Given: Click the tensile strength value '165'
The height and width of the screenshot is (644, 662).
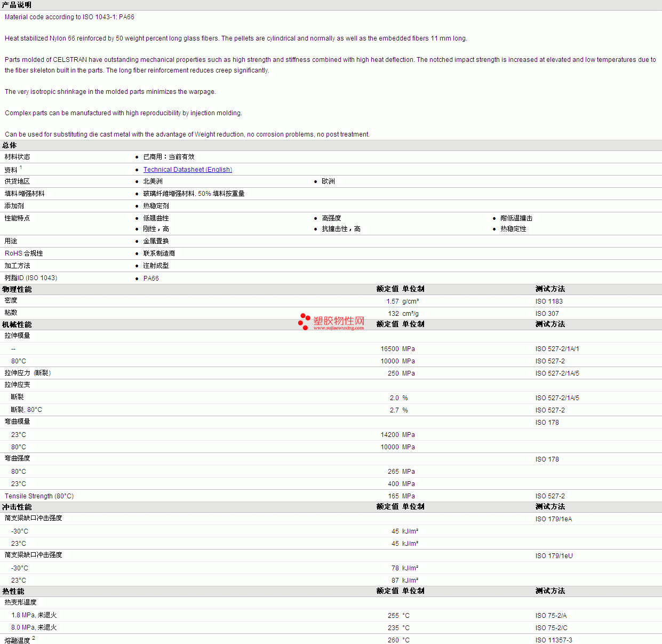Looking at the screenshot, I should (393, 496).
